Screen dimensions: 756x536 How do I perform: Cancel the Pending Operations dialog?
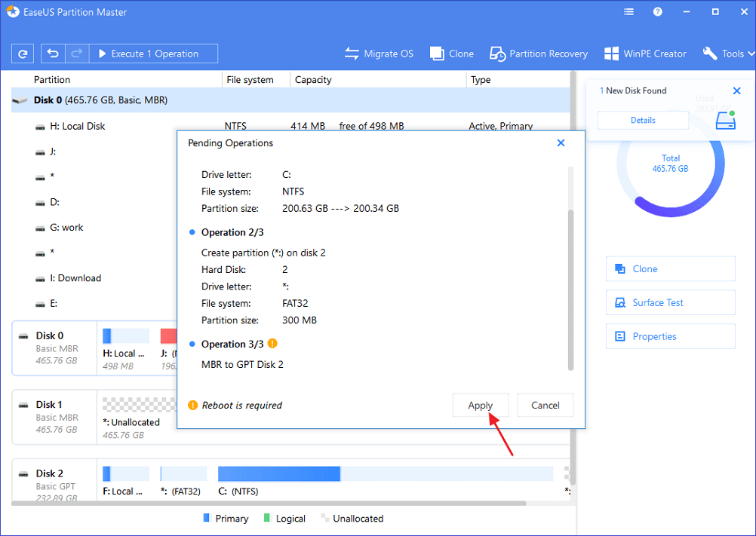point(545,406)
